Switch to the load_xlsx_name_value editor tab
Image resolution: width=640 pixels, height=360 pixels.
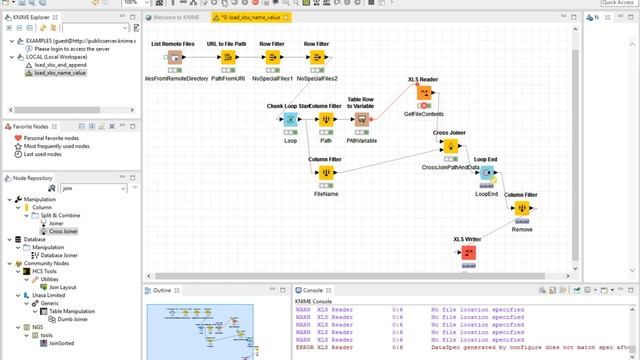point(251,18)
